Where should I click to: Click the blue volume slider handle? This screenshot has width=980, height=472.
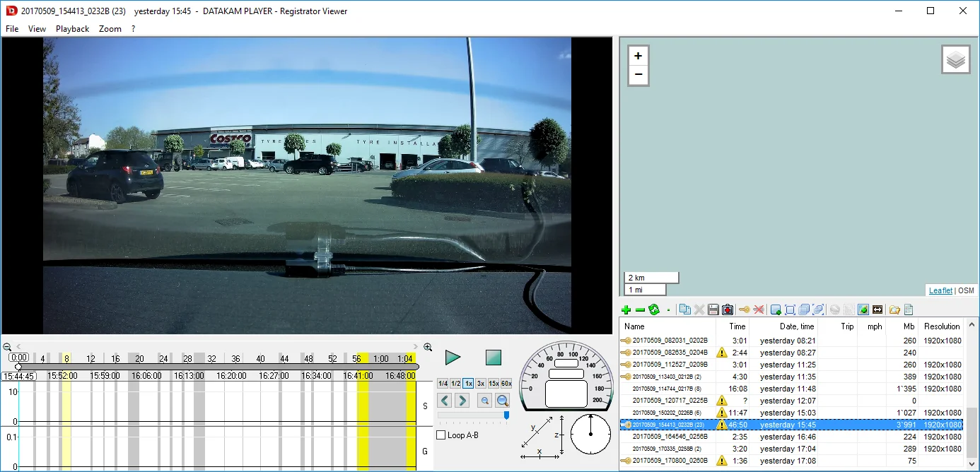point(506,415)
